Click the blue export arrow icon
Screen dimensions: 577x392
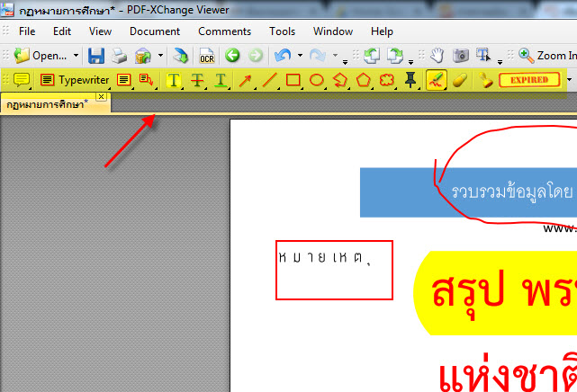click(181, 56)
